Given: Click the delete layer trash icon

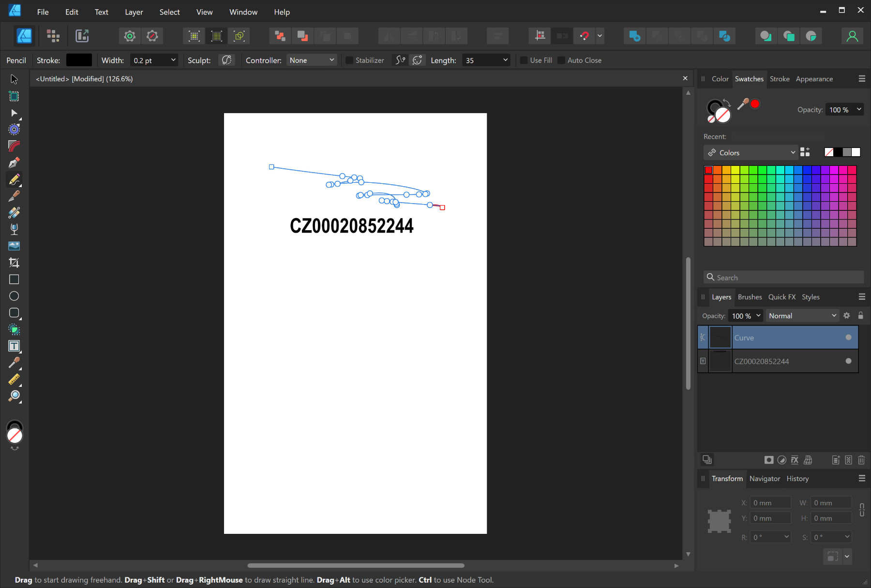Looking at the screenshot, I should 861,460.
